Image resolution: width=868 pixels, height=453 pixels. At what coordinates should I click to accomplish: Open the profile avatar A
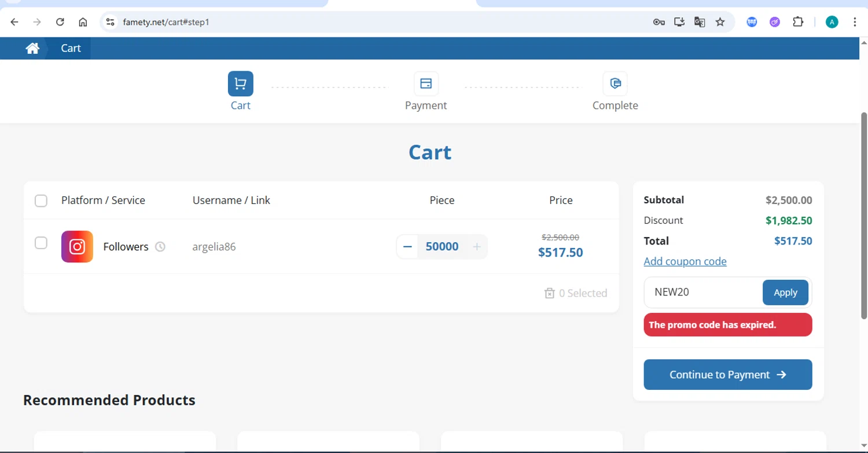[832, 22]
